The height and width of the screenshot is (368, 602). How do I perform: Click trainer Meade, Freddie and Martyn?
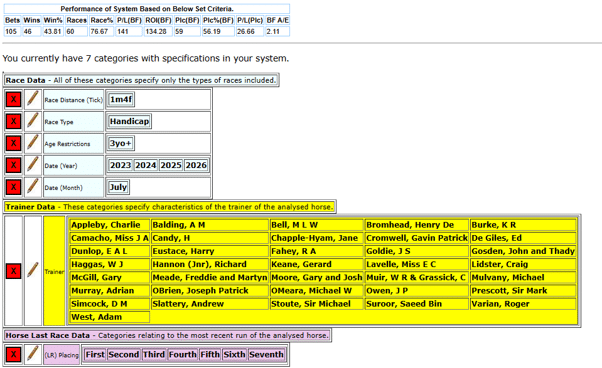[210, 277]
